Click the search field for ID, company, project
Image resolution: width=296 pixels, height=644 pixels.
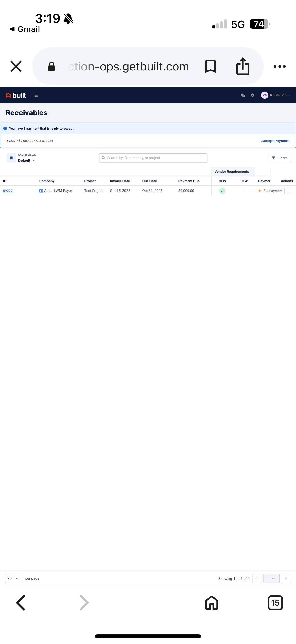[153, 158]
